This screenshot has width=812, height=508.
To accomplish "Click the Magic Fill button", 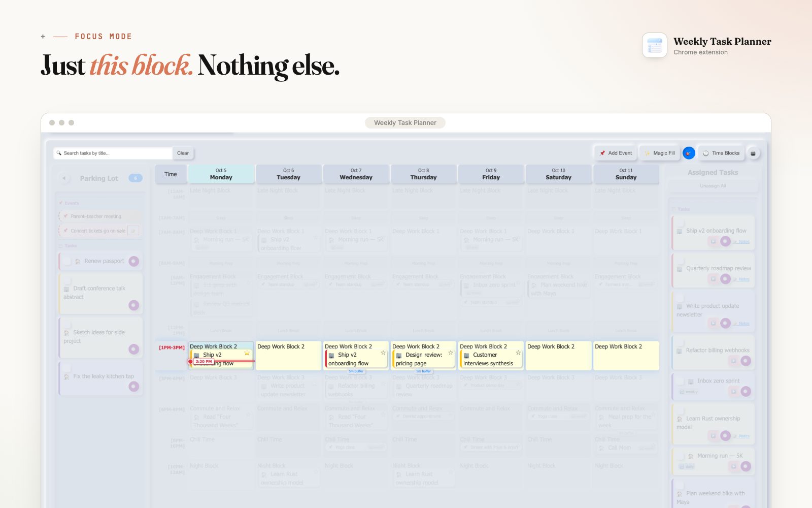I will click(659, 153).
